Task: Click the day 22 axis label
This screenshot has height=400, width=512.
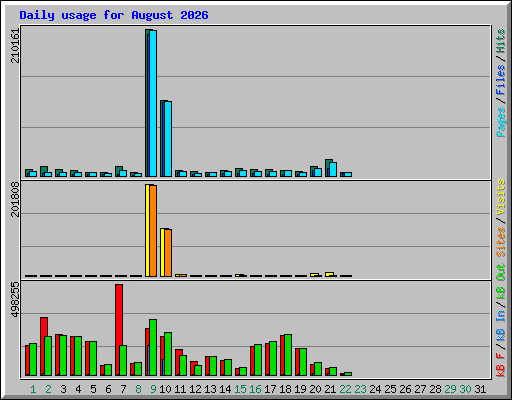Action: point(345,389)
